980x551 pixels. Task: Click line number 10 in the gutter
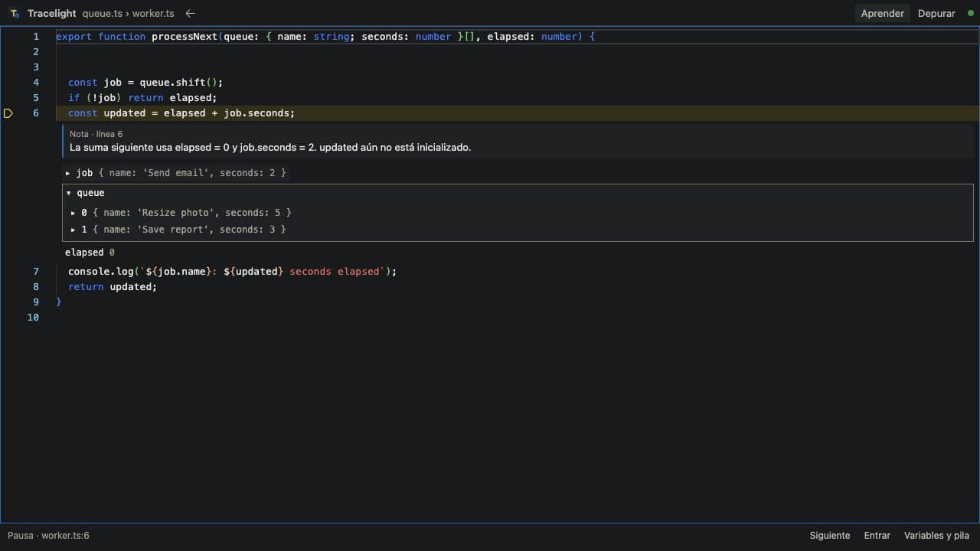33,318
